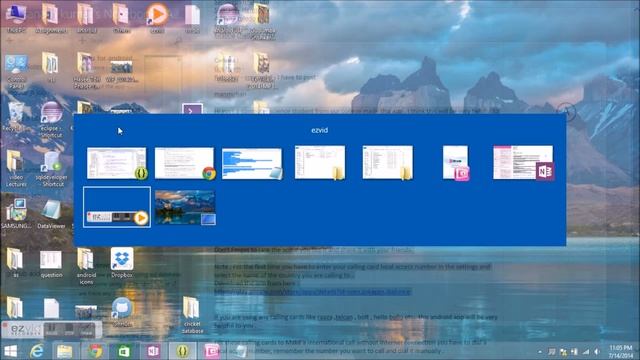Open the Notepad taskbar icon
Screen dimensions: 640x360
(241, 351)
